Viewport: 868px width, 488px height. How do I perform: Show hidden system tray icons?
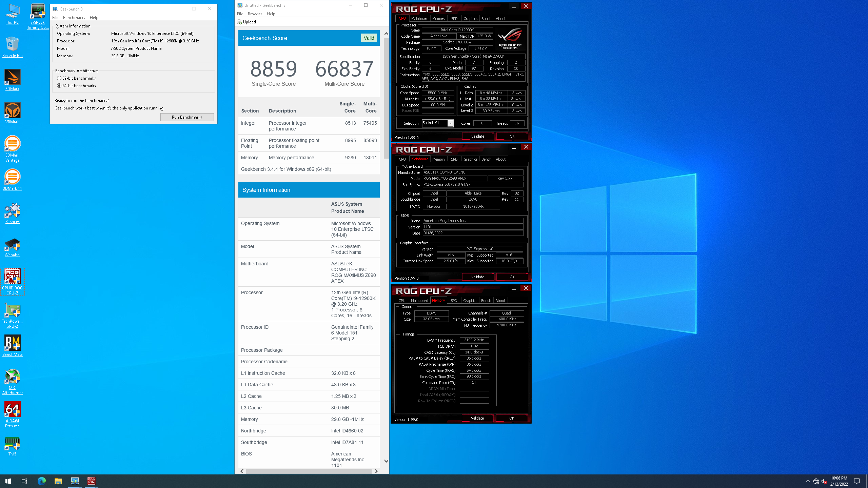pos(808,481)
